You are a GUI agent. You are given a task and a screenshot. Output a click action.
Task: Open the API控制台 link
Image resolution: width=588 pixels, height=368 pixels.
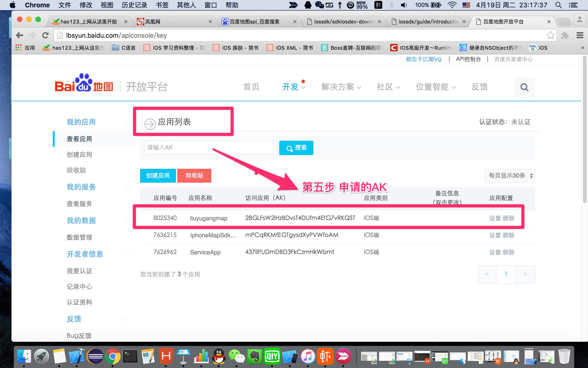[x=468, y=59]
